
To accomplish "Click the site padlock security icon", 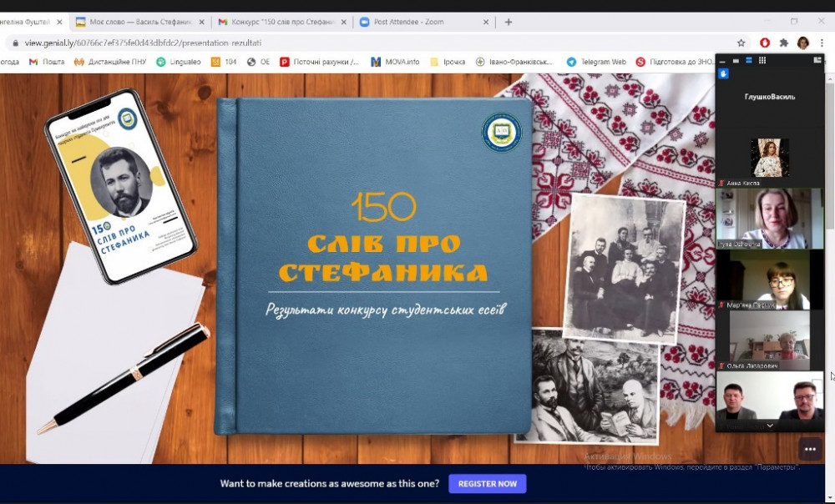I will click(14, 43).
